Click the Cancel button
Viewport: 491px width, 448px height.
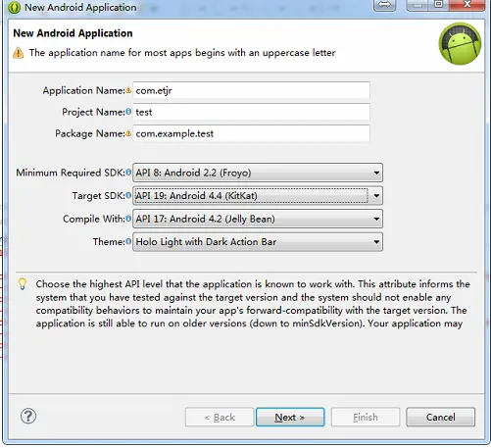pyautogui.click(x=440, y=417)
